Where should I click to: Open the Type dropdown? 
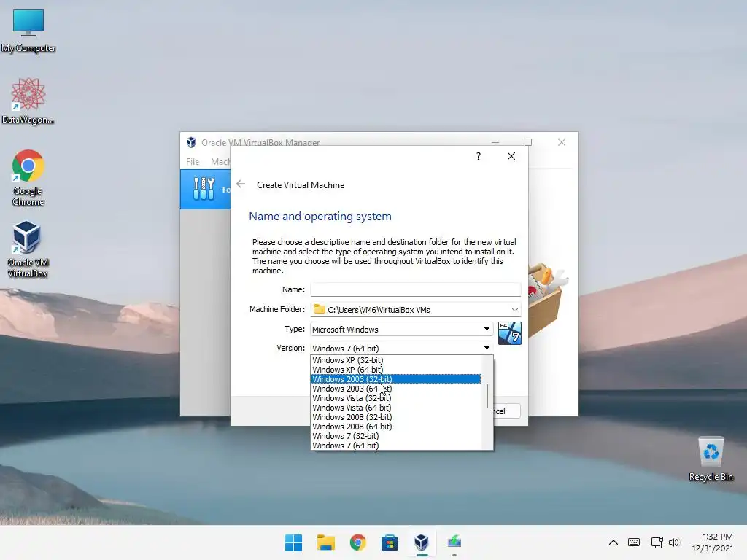(x=402, y=329)
